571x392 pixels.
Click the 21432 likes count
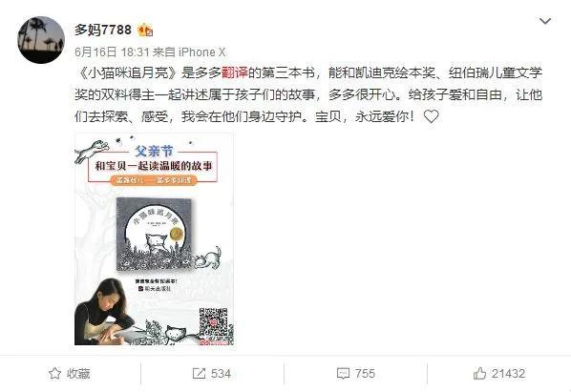coord(508,374)
